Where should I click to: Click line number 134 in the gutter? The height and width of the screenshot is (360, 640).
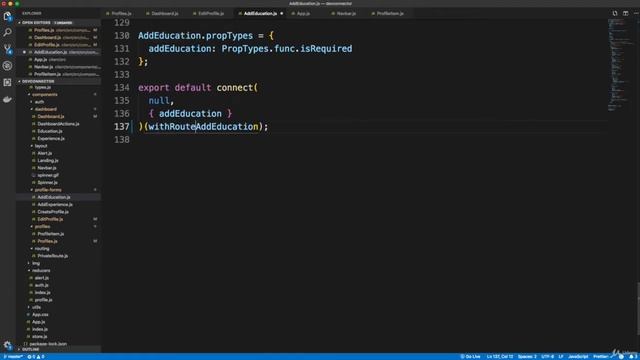click(x=122, y=88)
